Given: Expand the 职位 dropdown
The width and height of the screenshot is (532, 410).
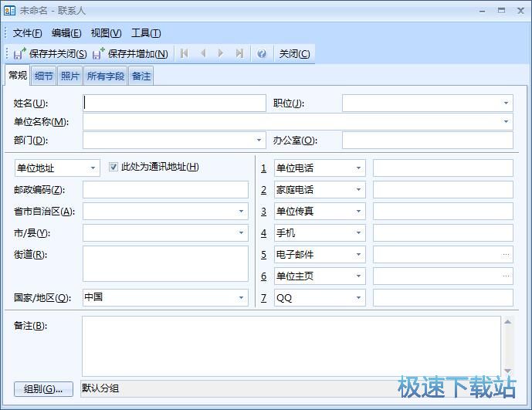Looking at the screenshot, I should pos(506,103).
